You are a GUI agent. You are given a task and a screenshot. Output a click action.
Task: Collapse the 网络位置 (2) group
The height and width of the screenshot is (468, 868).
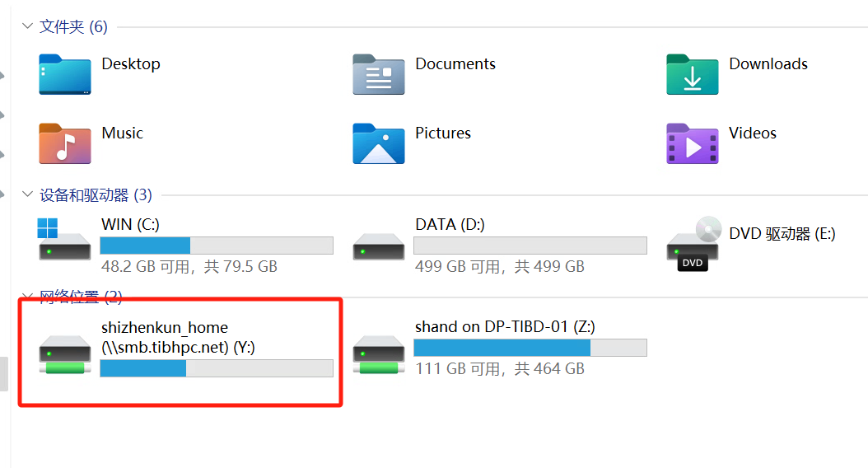click(x=27, y=295)
